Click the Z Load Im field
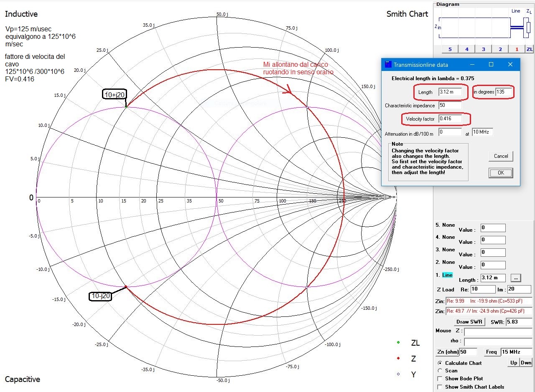535x392 pixels. click(x=519, y=289)
